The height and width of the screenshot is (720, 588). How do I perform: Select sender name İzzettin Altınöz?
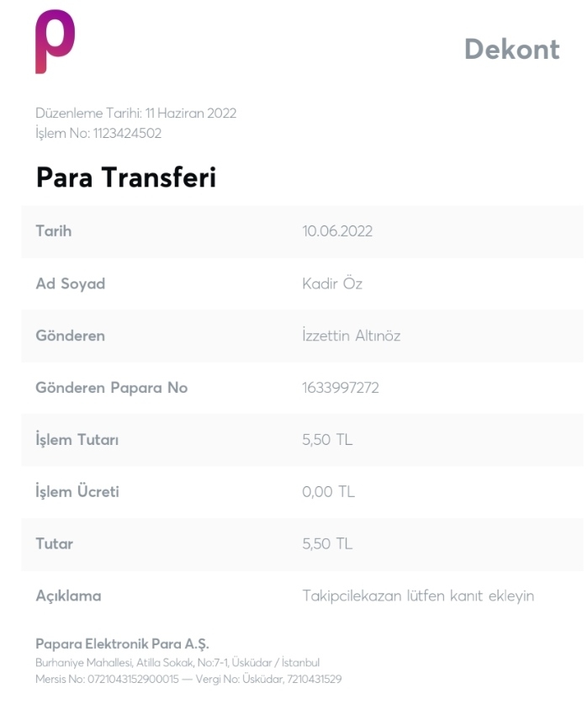coord(352,336)
